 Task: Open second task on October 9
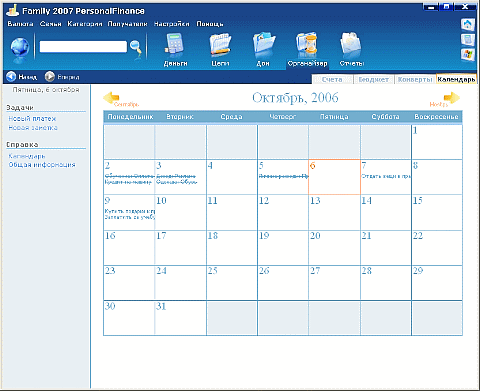tap(130, 217)
